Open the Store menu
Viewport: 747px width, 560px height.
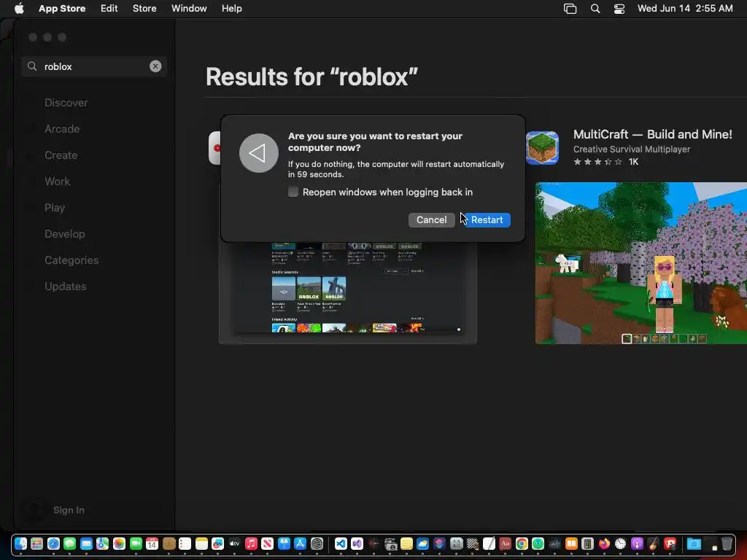(144, 8)
